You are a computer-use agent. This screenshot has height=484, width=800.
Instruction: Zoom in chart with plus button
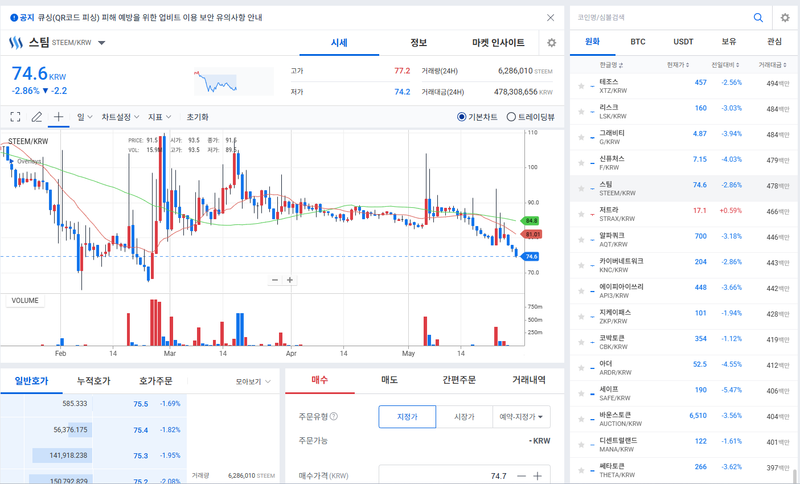(x=290, y=280)
